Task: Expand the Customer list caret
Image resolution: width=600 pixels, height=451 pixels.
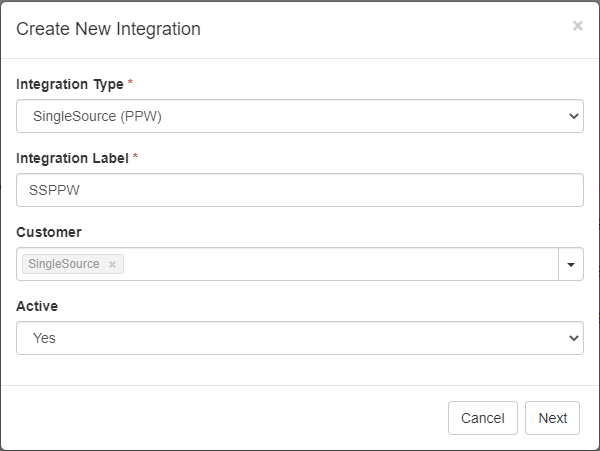Action: click(x=570, y=265)
